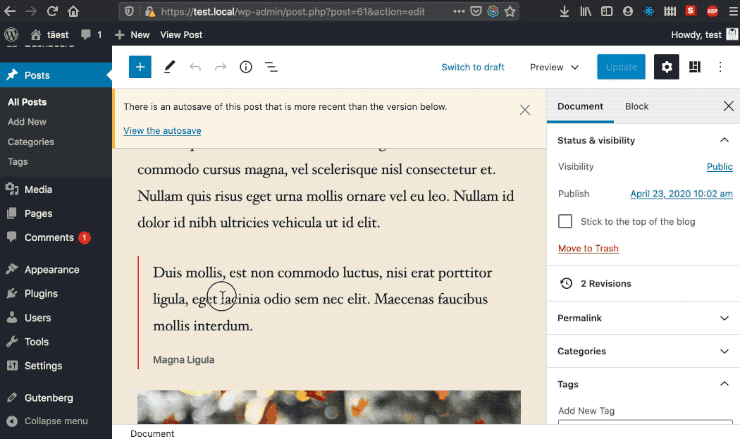
Task: Open the New content menu
Action: [x=132, y=34]
